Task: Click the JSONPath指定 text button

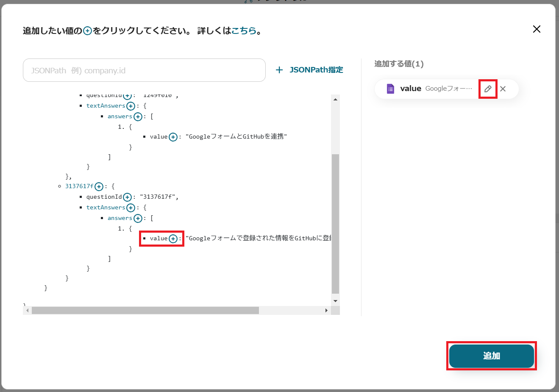Action: [x=316, y=70]
